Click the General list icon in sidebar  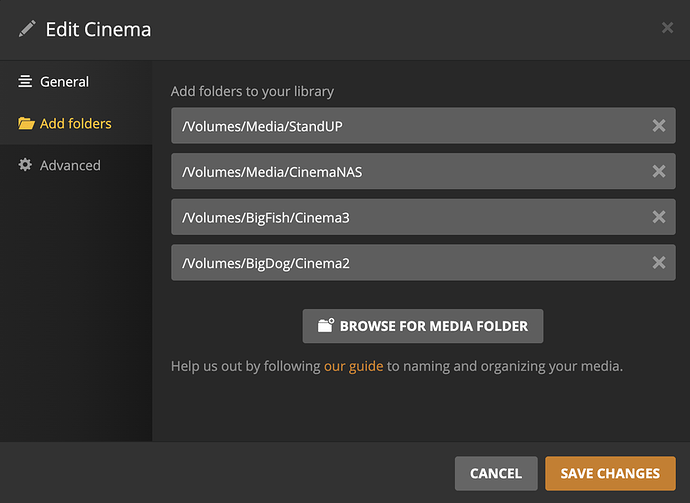pyautogui.click(x=25, y=82)
